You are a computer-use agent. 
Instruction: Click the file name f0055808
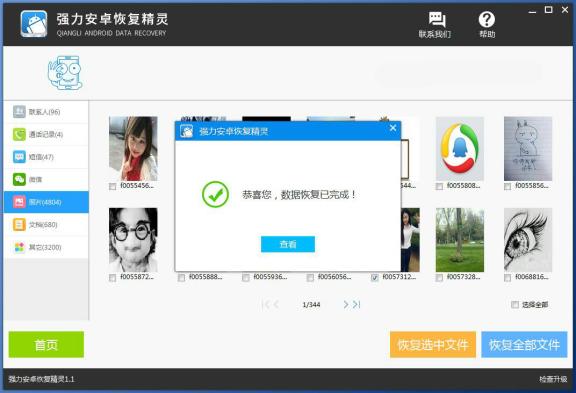(464, 186)
